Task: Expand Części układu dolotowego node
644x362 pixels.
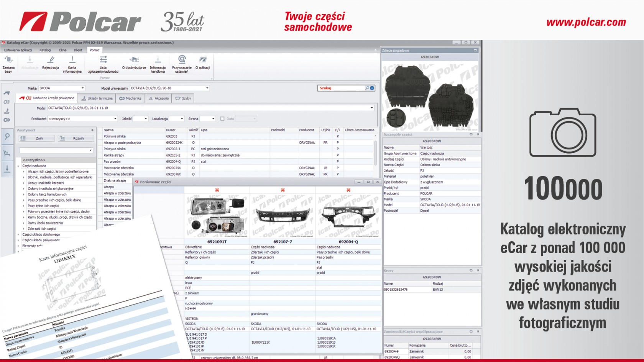Action: (18, 234)
